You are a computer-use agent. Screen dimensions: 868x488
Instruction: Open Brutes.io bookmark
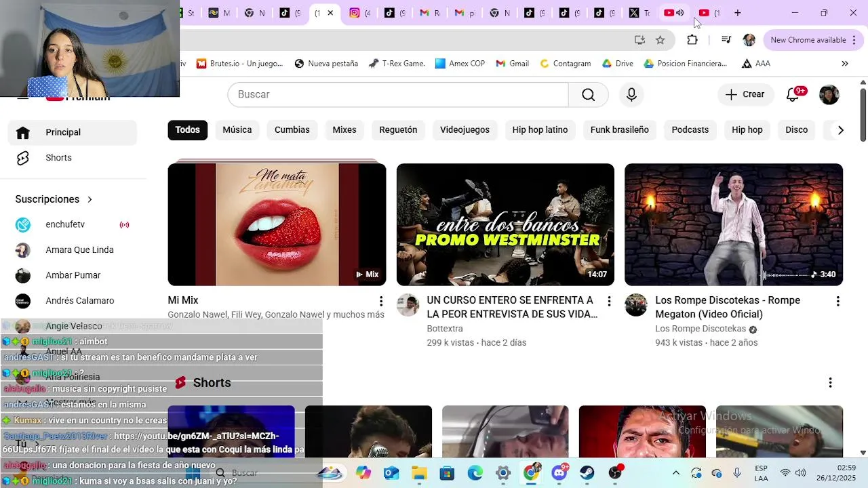click(x=240, y=64)
